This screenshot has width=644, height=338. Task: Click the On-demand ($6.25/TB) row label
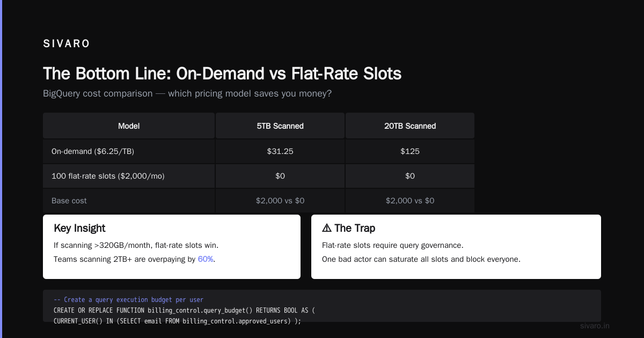(x=93, y=151)
